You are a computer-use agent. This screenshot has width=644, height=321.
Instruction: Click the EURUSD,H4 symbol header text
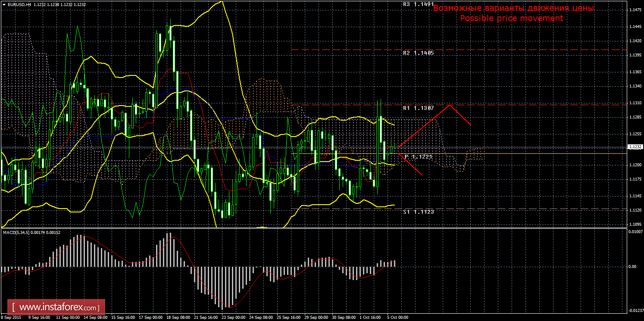point(19,4)
